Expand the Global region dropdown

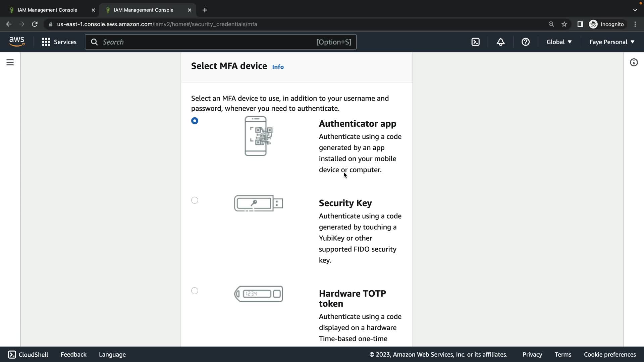(559, 42)
